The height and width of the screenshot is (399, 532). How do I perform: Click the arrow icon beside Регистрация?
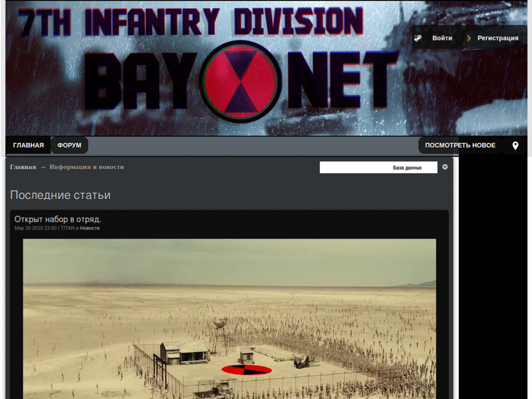click(x=469, y=38)
